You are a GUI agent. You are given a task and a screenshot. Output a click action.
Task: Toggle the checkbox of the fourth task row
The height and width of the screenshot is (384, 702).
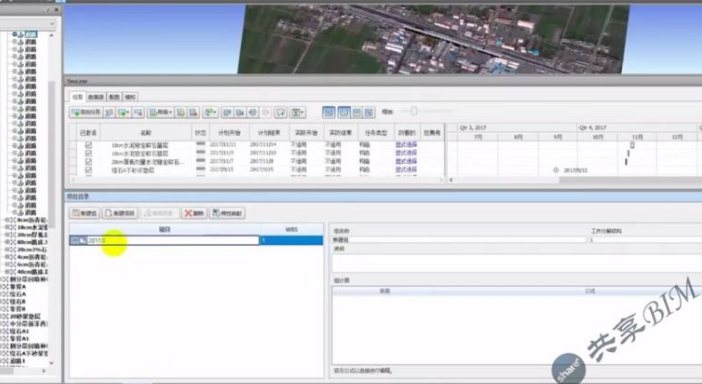pyautogui.click(x=88, y=170)
